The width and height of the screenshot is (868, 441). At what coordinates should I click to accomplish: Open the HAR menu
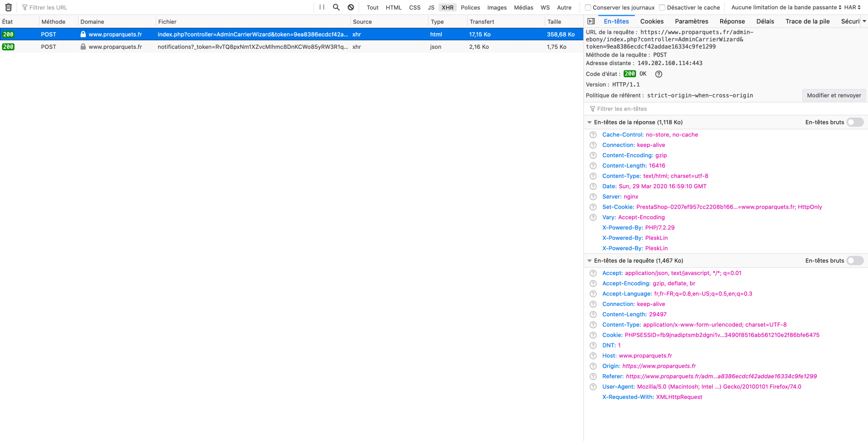[x=852, y=7]
